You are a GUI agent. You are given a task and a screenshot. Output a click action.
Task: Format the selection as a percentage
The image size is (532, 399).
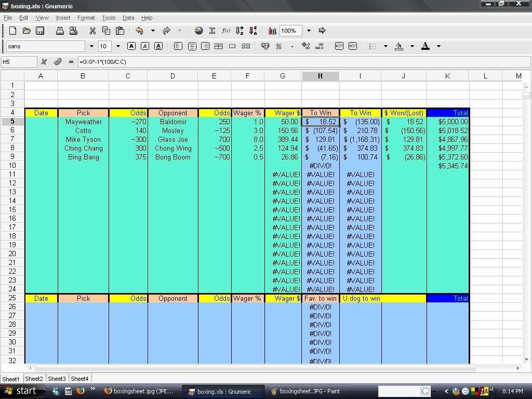[279, 46]
